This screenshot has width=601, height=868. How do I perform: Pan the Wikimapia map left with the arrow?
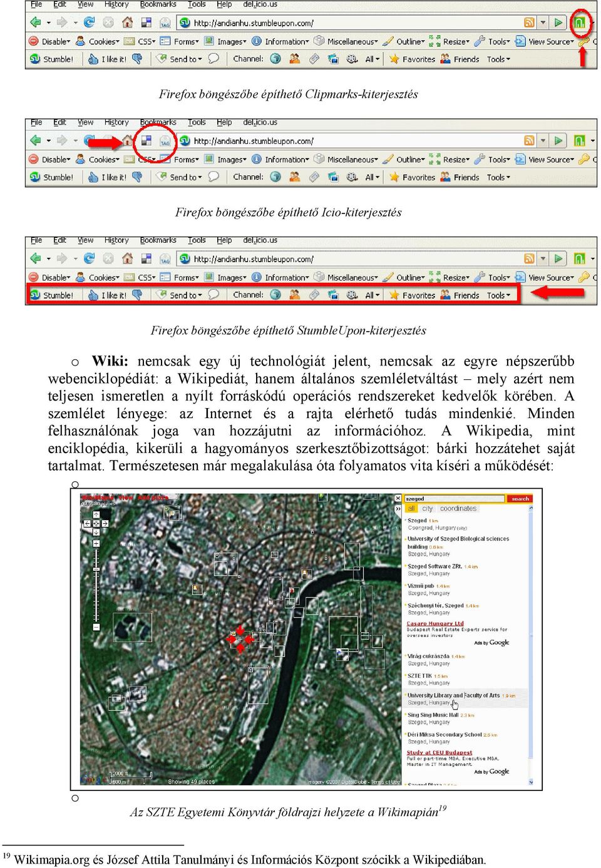[x=87, y=523]
